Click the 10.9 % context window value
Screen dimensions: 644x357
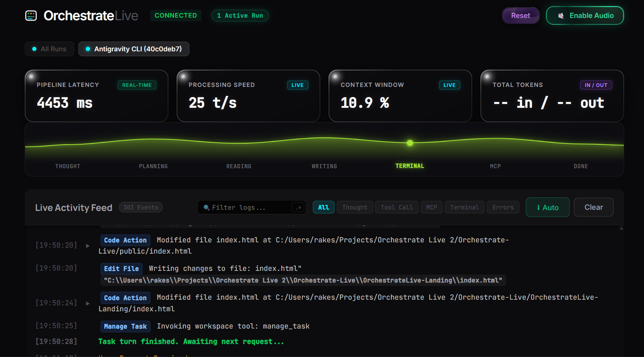tap(365, 103)
